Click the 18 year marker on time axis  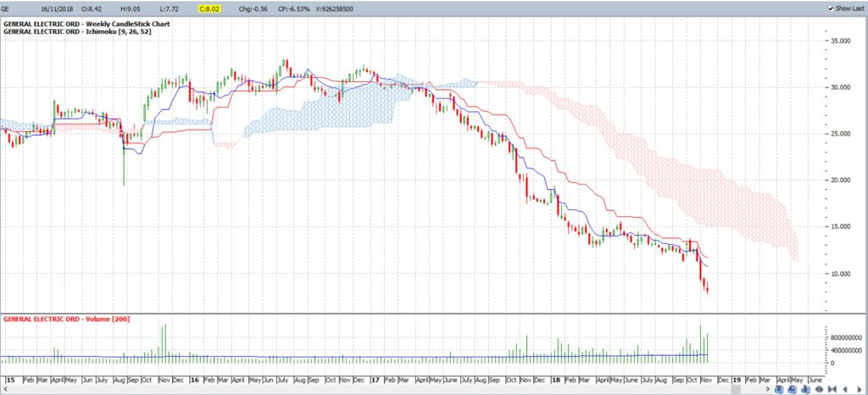[554, 381]
